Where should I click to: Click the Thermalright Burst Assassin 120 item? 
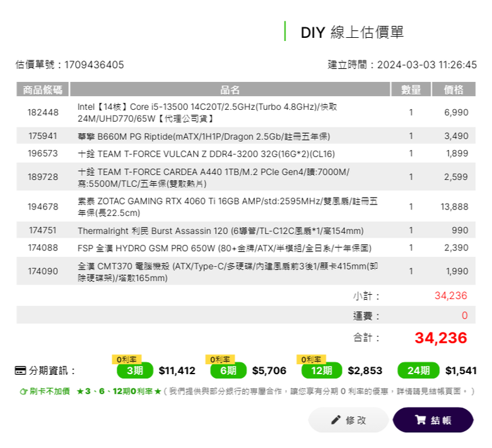[x=221, y=231]
